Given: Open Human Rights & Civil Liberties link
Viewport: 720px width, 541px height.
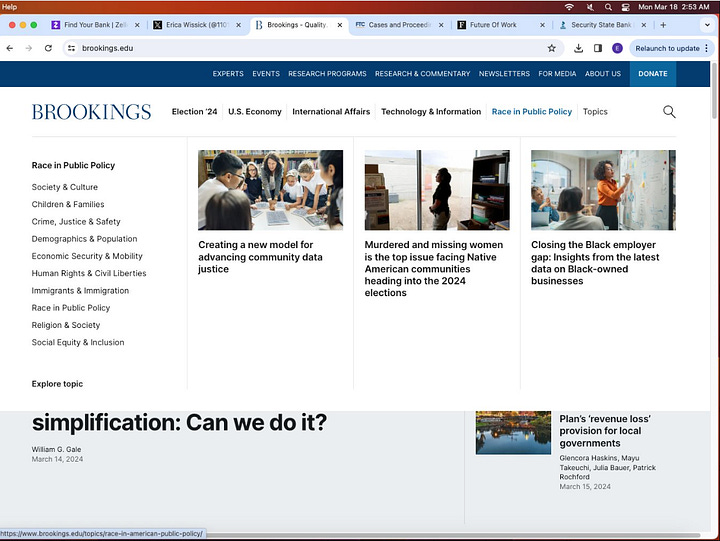Looking at the screenshot, I should click(x=89, y=273).
